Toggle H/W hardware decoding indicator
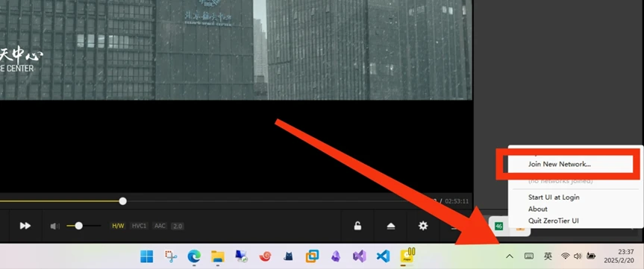 118,226
